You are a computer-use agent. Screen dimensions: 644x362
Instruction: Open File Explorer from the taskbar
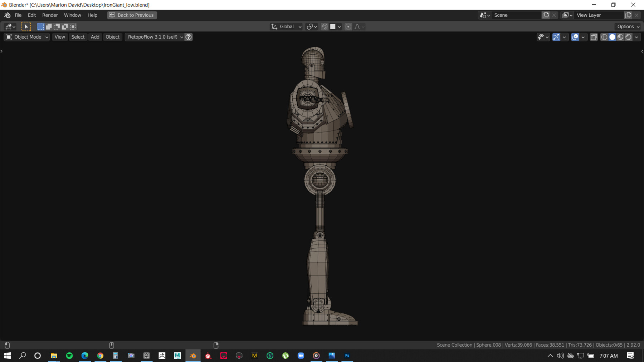coord(54,356)
